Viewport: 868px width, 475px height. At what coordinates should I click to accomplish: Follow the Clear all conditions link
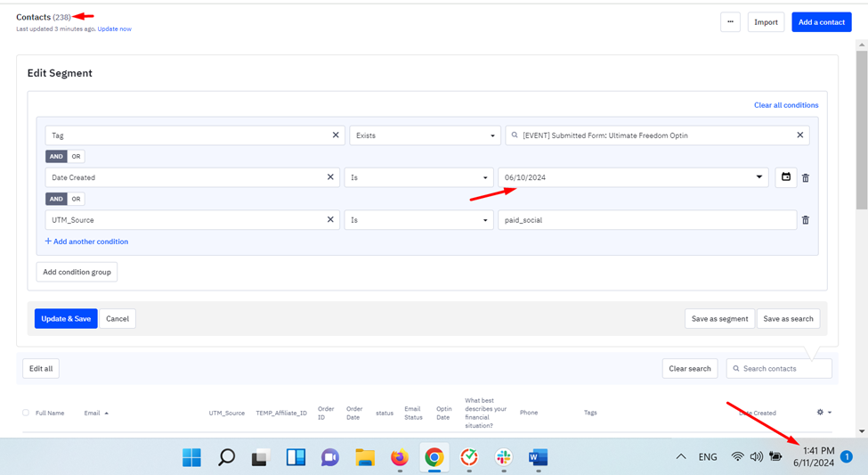[786, 105]
